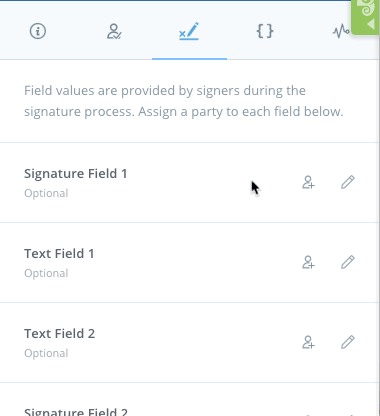Edit Text Field 2 with pencil icon
The image size is (380, 416).
tap(348, 342)
